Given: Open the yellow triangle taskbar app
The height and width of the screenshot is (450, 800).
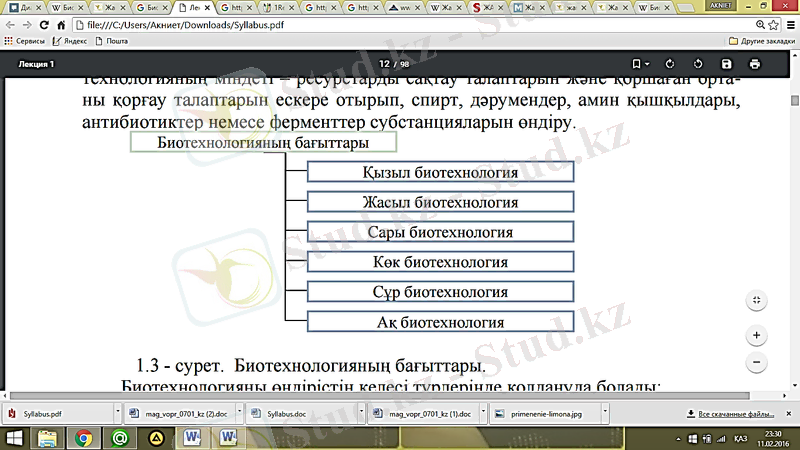Looking at the screenshot, I should (156, 438).
